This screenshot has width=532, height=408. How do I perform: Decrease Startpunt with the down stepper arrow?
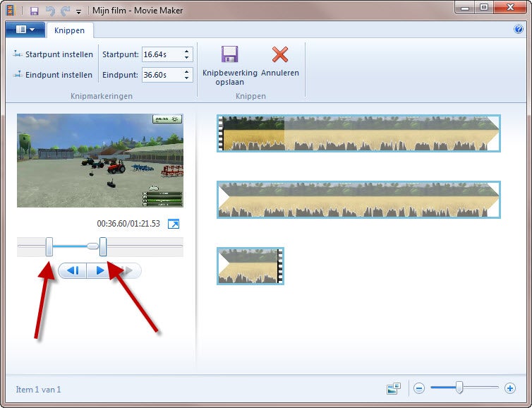[x=186, y=58]
